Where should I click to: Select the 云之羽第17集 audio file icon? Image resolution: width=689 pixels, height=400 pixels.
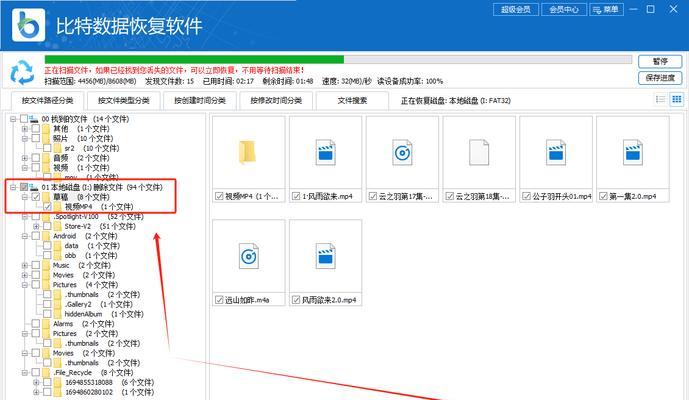(x=402, y=152)
